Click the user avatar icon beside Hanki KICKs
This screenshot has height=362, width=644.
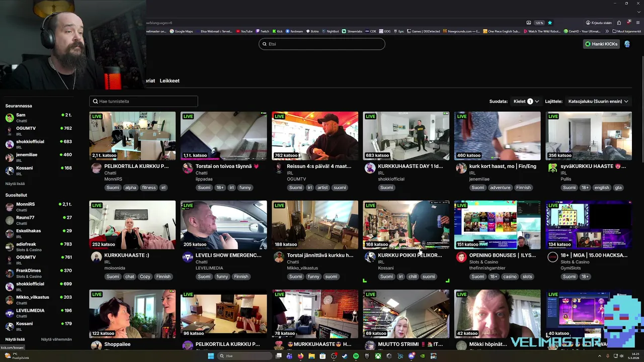click(627, 44)
